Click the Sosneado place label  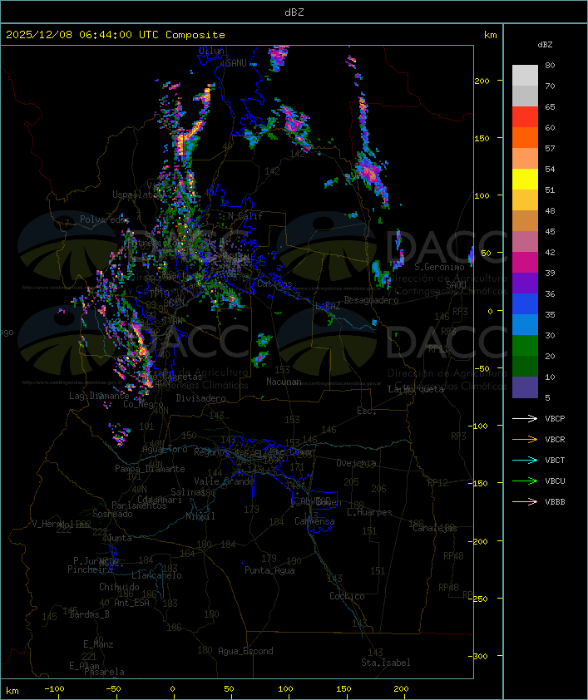pyautogui.click(x=112, y=514)
